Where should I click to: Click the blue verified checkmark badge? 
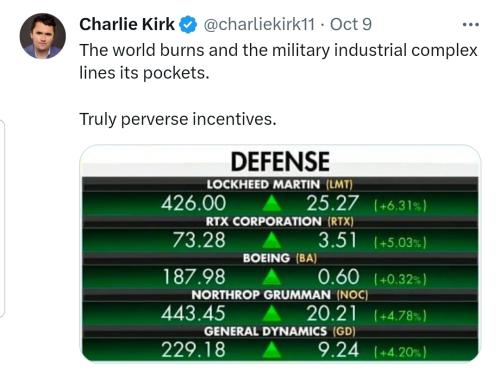[x=188, y=25]
